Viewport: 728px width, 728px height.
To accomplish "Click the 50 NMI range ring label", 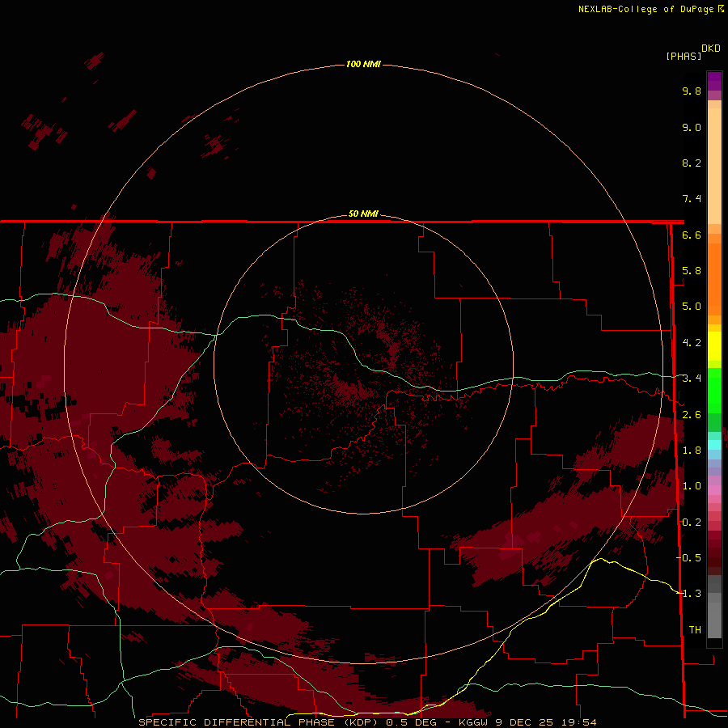I will pos(363,214).
